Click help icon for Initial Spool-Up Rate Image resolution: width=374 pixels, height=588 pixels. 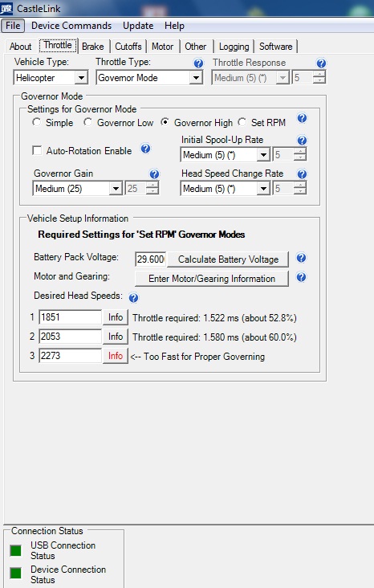pos(302,141)
